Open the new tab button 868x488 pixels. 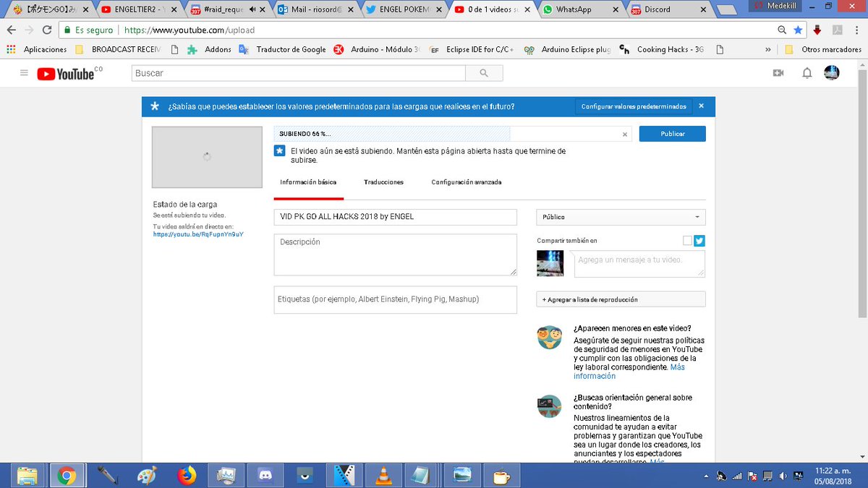[728, 10]
